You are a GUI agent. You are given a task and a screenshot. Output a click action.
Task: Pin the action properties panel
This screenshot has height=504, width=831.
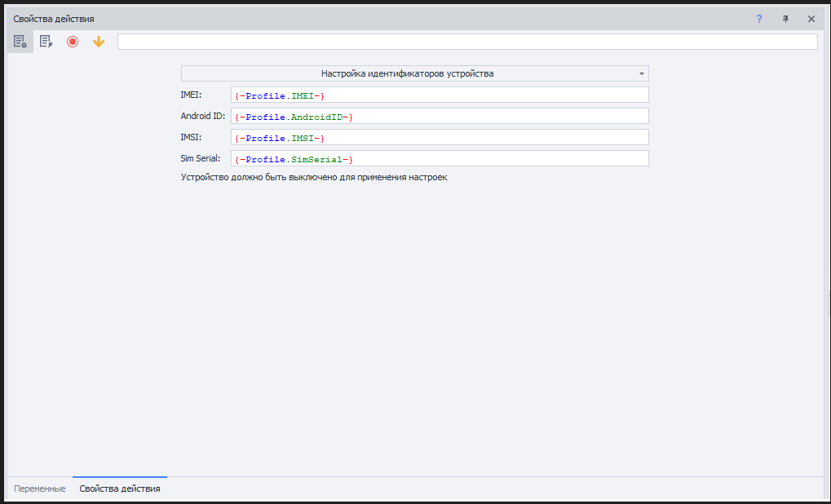[785, 19]
